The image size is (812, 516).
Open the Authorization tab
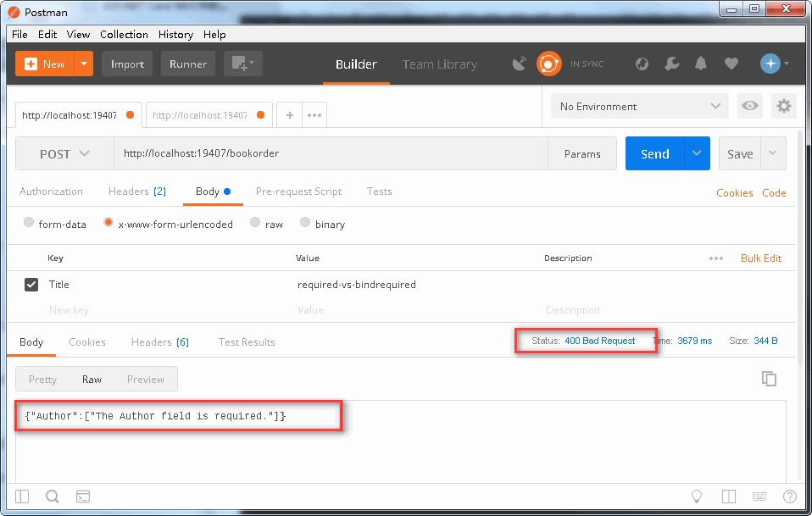pos(51,191)
